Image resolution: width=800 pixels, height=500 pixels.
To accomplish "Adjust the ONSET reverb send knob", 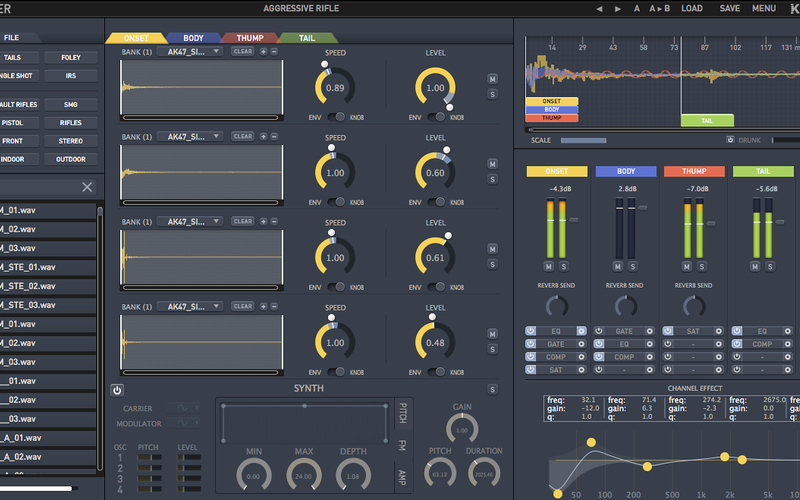I will [x=557, y=307].
